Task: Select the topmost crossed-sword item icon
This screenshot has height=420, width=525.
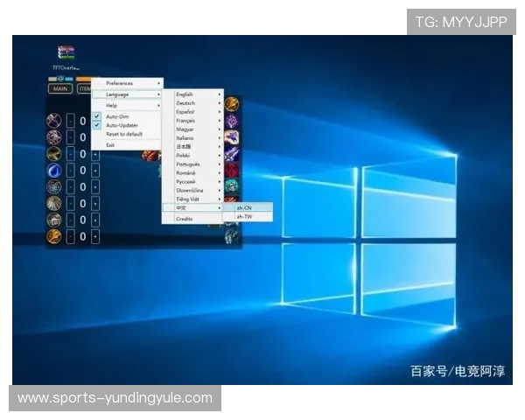Action: pyautogui.click(x=54, y=121)
